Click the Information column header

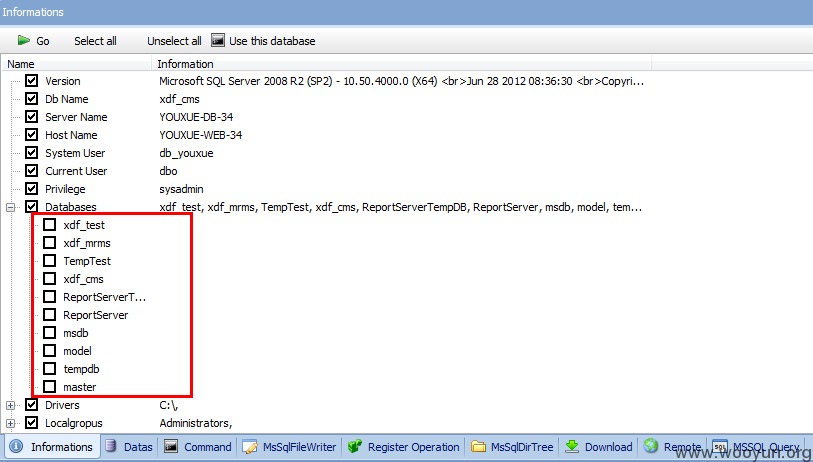click(402, 64)
